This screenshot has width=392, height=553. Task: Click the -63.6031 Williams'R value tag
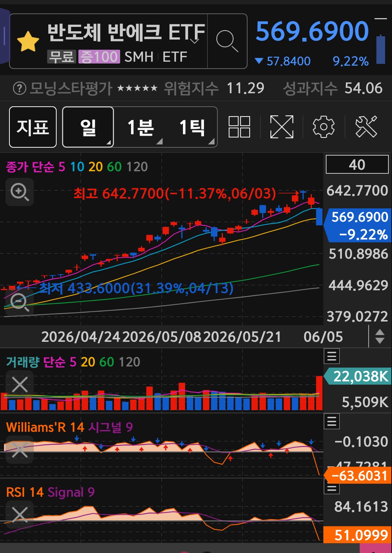coord(358,475)
